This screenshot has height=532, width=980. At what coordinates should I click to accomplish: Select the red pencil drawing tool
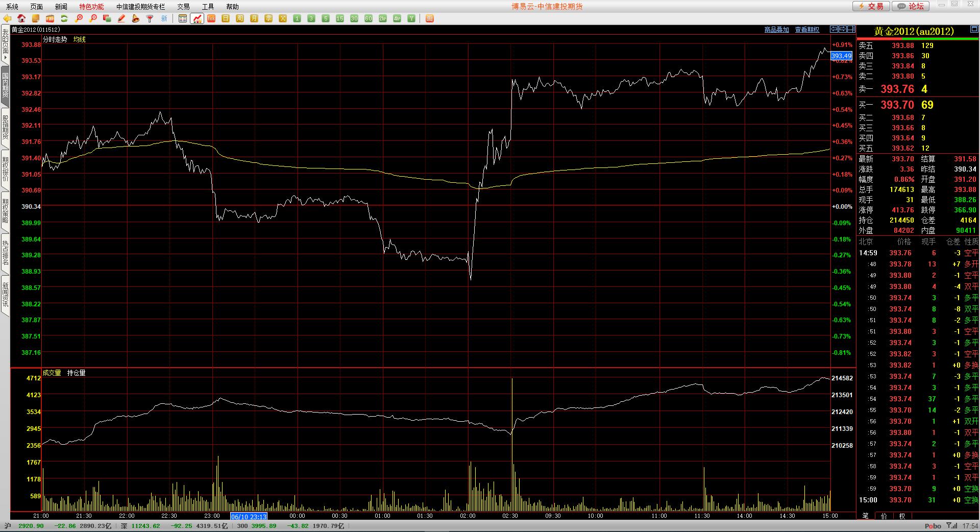121,18
